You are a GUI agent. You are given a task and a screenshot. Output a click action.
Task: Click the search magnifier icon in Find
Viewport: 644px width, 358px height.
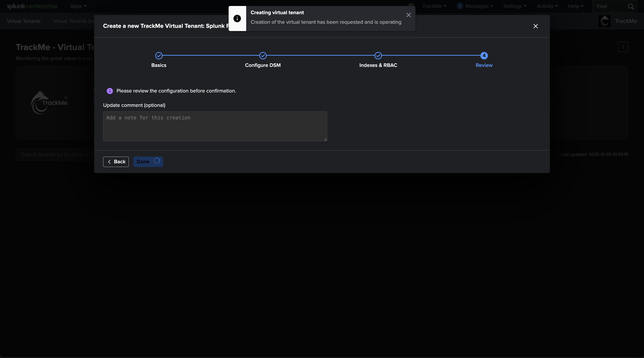[x=631, y=7]
